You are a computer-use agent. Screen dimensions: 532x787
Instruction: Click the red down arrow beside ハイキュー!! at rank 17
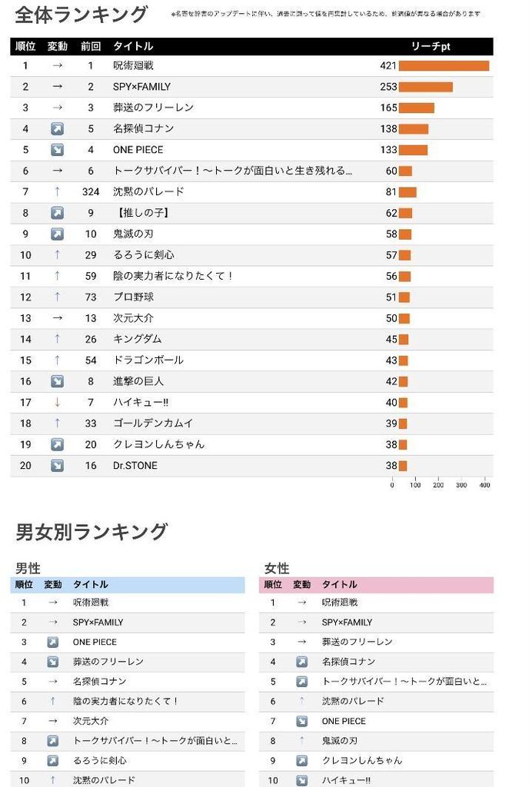(x=57, y=403)
